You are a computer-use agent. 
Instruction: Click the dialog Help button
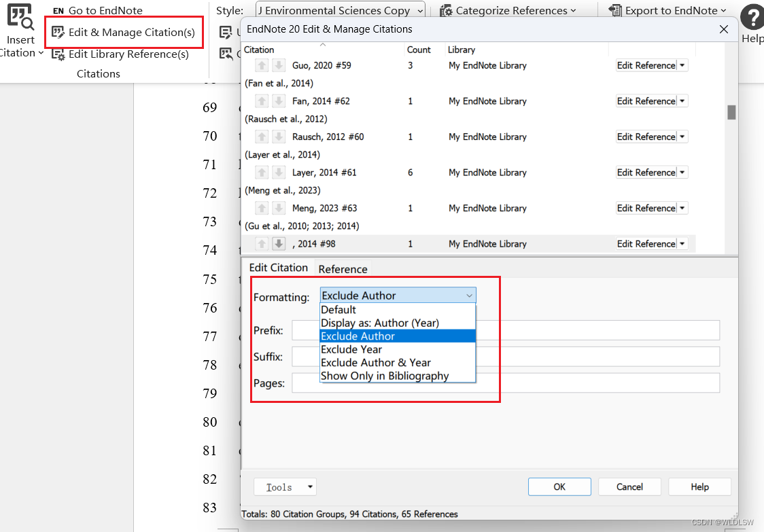pos(699,486)
